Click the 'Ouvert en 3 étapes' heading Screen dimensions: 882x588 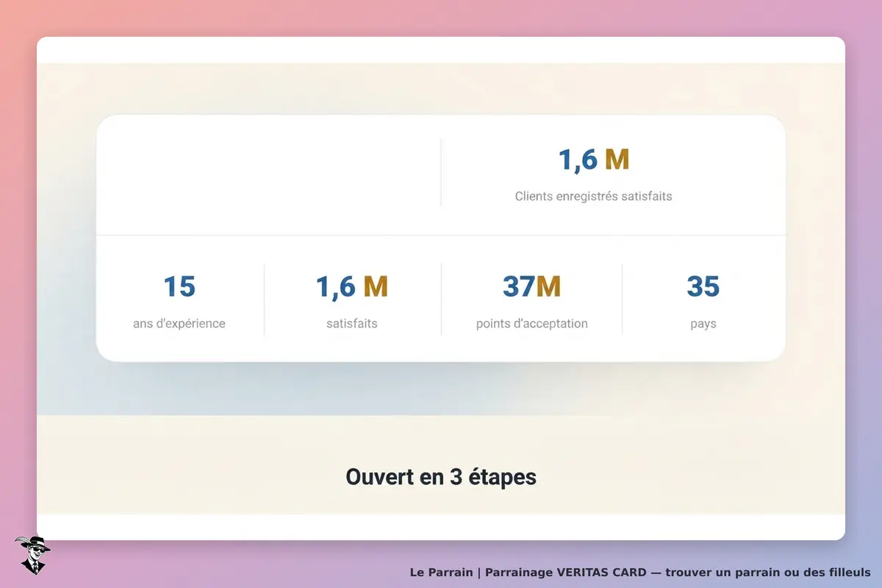[441, 477]
